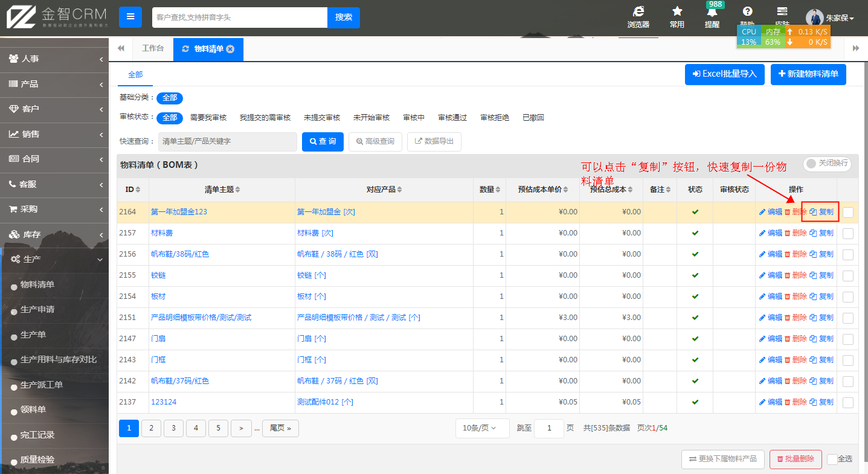The image size is (868, 474).
Task: Open the 朱家保 user account dropdown
Action: (x=831, y=18)
